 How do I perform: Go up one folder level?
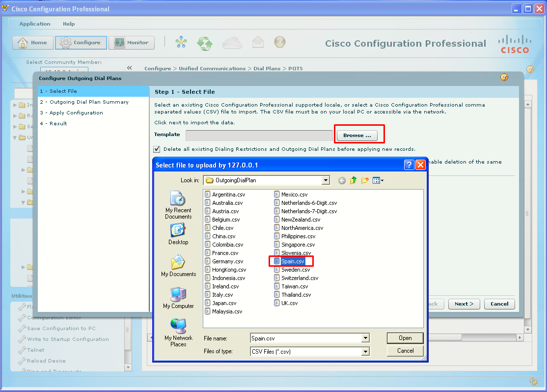(354, 180)
